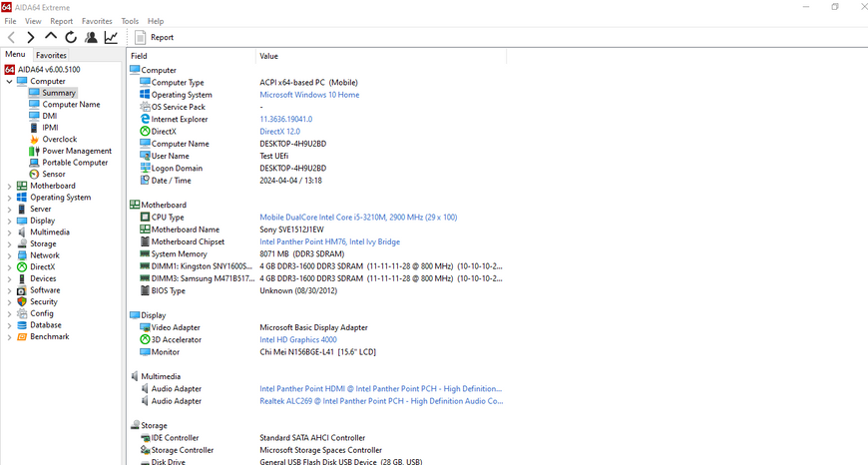Open the Help menu
The height and width of the screenshot is (465, 868).
[156, 21]
